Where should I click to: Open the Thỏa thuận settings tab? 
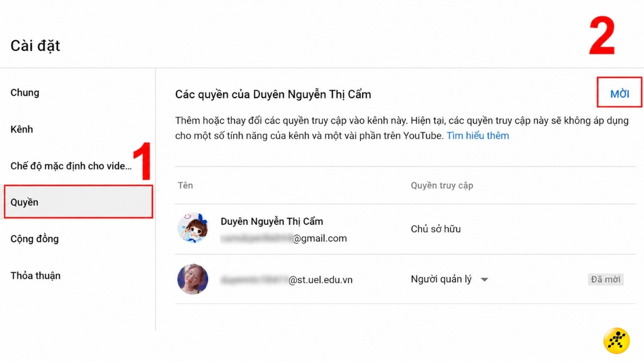click(x=35, y=276)
